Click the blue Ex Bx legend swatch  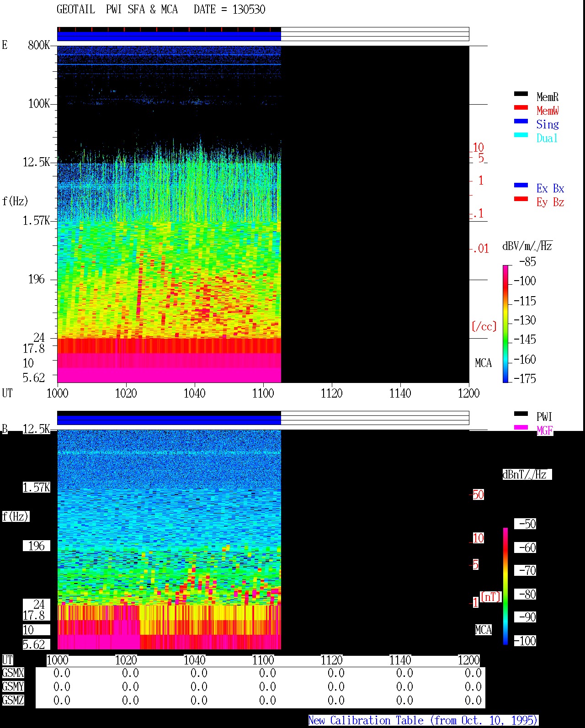(521, 185)
